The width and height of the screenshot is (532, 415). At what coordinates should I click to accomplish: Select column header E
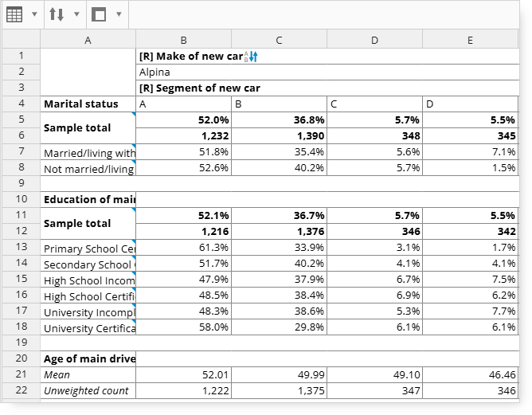click(470, 41)
